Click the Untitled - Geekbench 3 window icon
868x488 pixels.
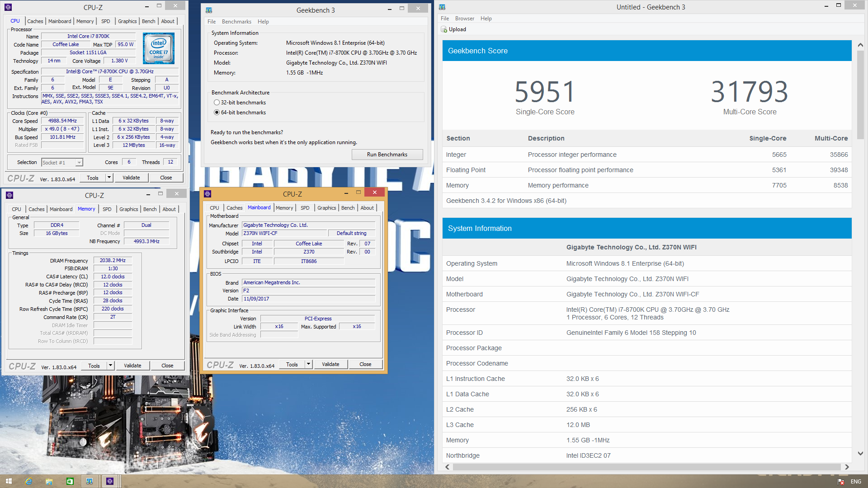click(x=442, y=7)
